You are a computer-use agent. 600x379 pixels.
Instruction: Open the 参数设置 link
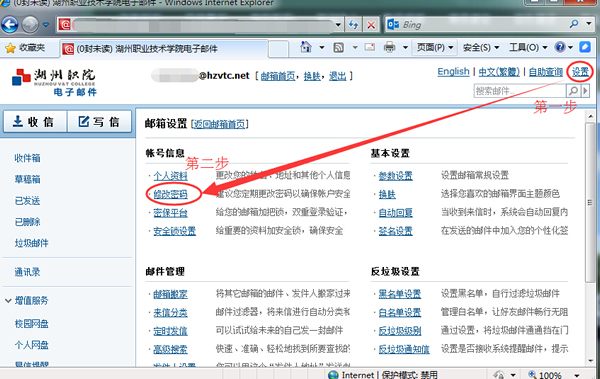pyautogui.click(x=395, y=176)
